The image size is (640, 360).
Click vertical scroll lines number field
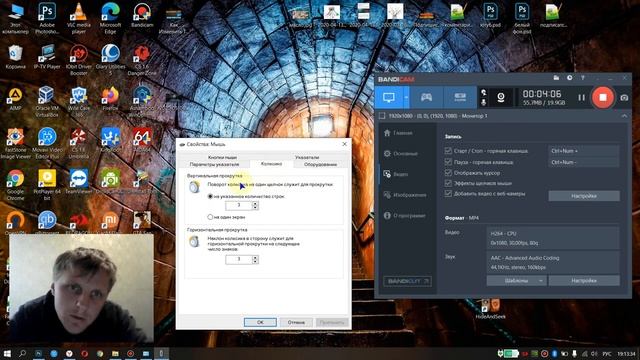pyautogui.click(x=239, y=205)
